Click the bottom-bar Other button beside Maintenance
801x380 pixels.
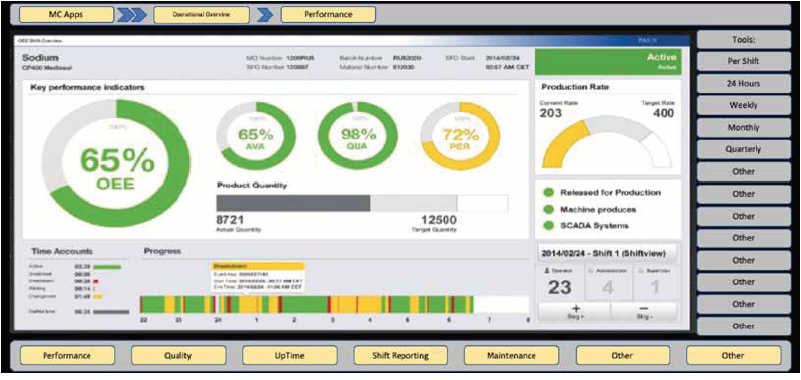[x=623, y=355]
